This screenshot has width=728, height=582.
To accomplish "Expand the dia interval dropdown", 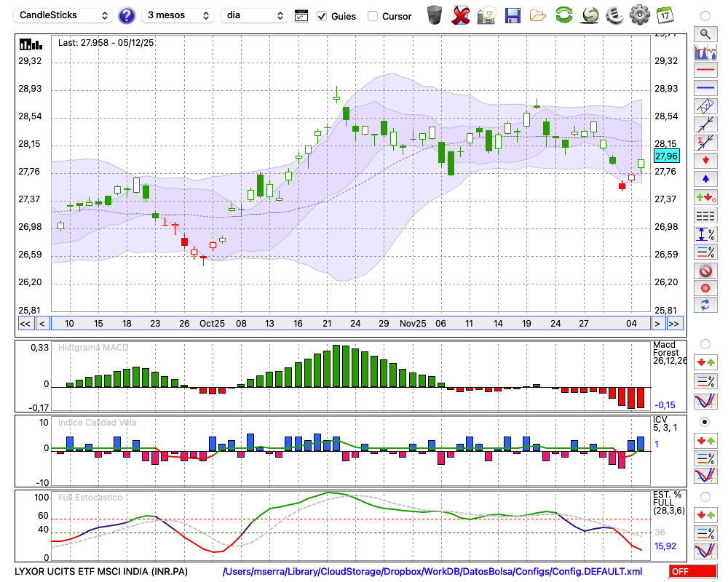I will (255, 15).
